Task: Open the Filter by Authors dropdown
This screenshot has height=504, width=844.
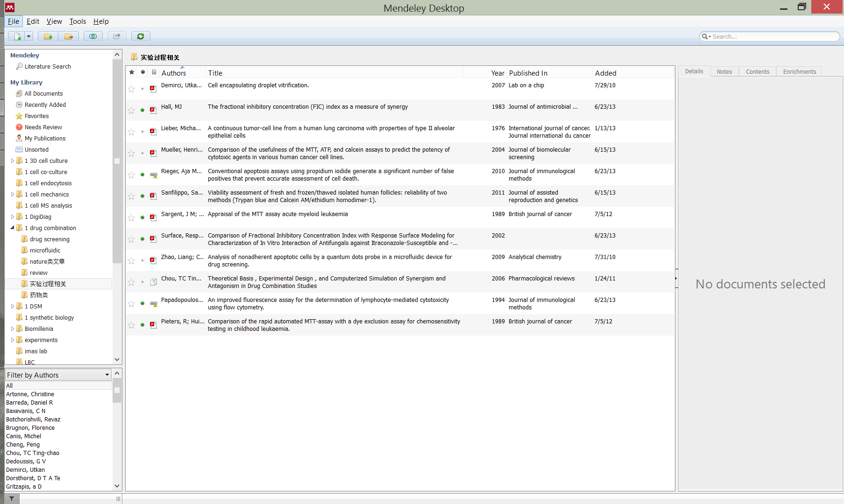Action: point(58,375)
